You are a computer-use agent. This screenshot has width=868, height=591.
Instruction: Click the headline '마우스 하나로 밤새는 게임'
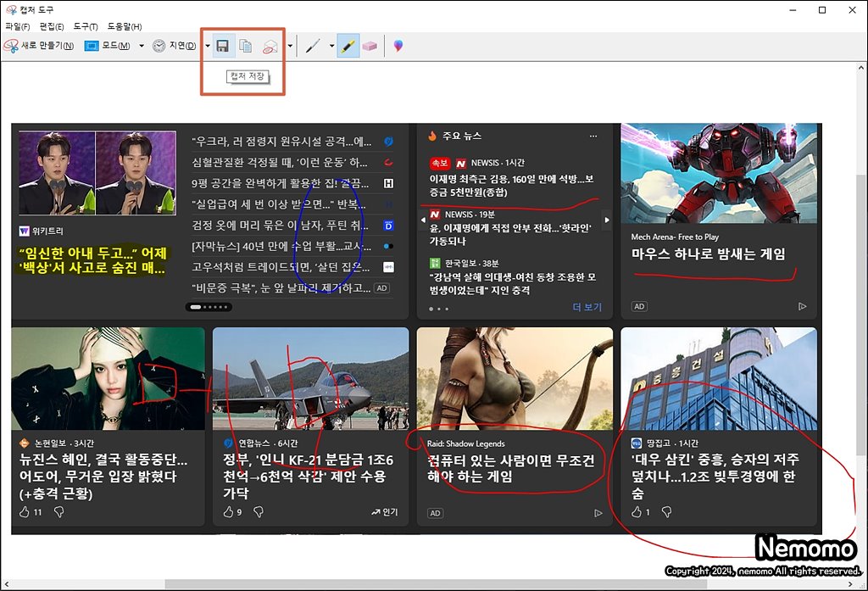point(709,254)
